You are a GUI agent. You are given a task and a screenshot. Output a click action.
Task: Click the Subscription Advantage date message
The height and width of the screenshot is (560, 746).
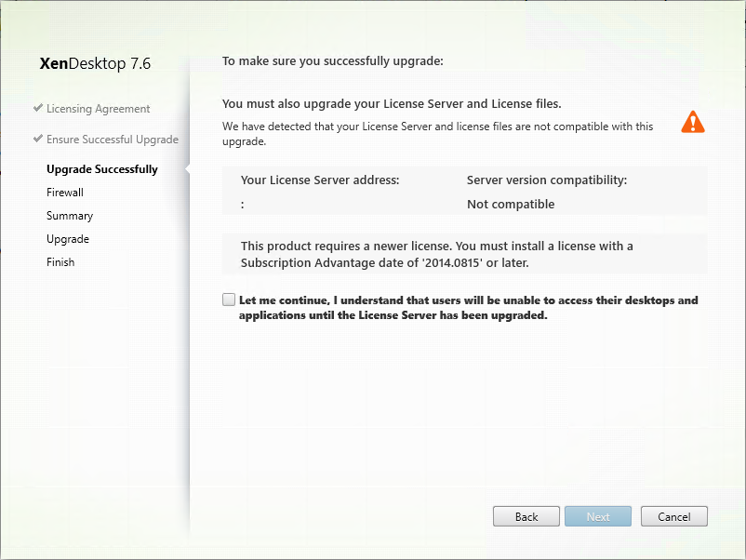click(437, 254)
